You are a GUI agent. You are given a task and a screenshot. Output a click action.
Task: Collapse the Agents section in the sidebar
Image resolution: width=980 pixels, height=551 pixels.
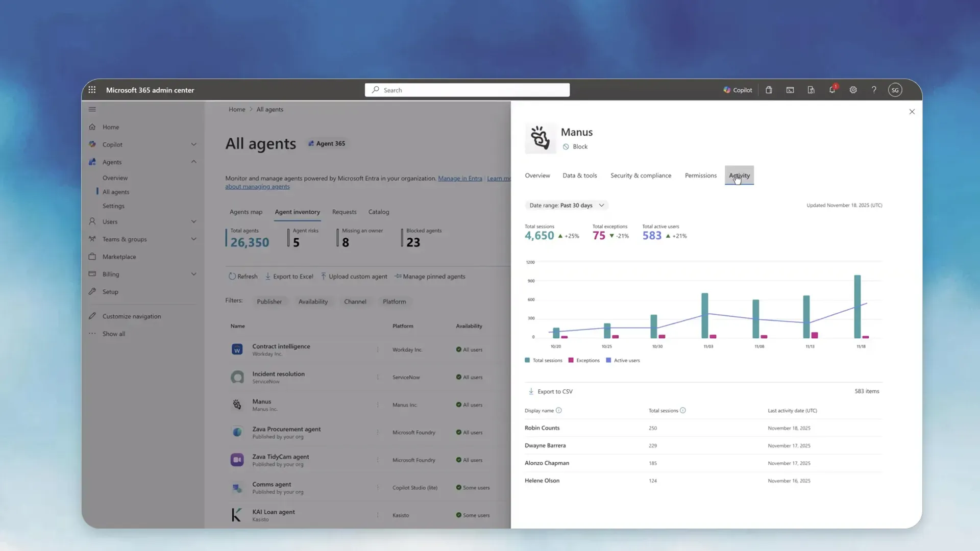(193, 162)
